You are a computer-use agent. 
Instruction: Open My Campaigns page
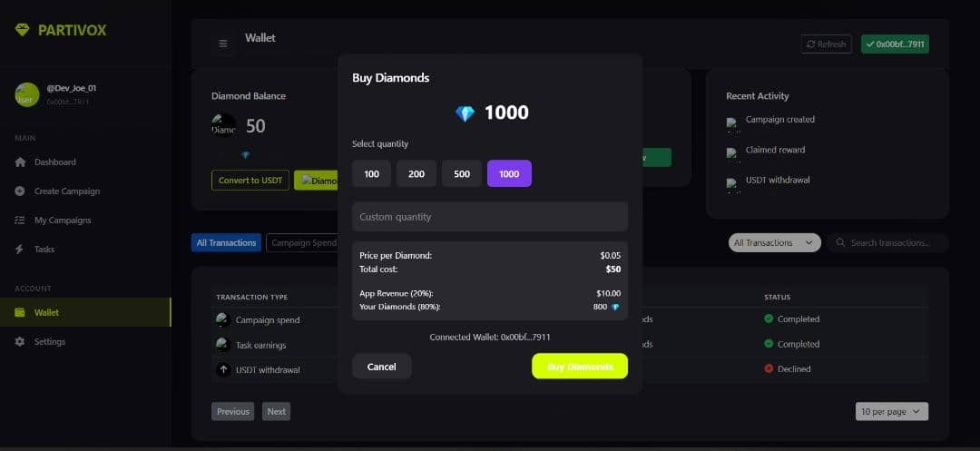tap(63, 220)
